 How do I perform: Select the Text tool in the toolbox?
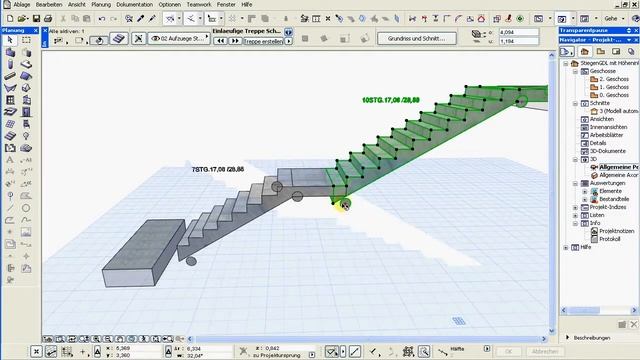click(x=10, y=160)
